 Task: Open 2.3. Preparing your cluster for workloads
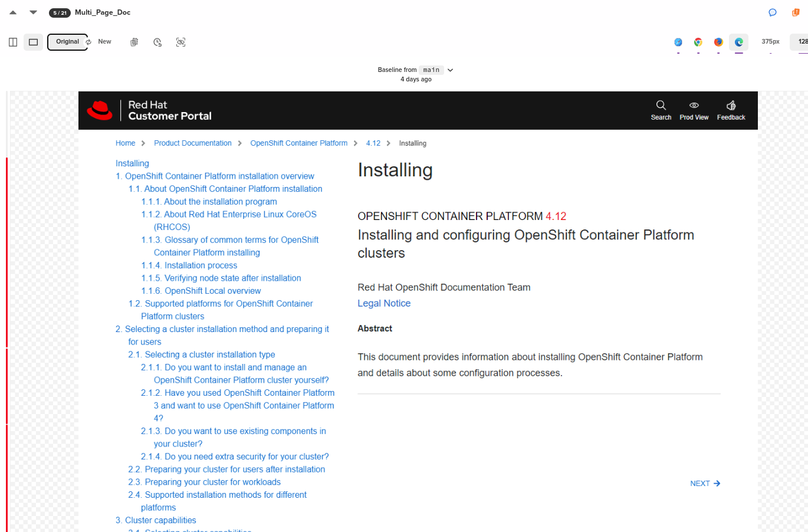tap(205, 482)
